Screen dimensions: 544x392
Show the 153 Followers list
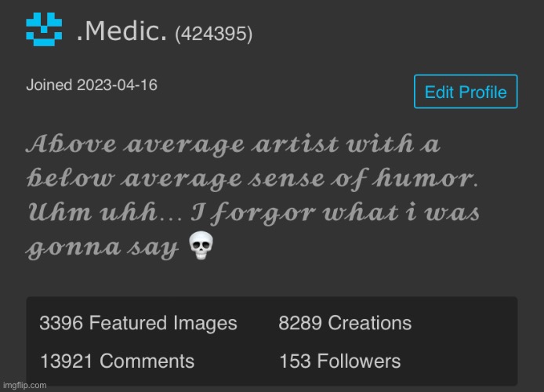pos(339,361)
